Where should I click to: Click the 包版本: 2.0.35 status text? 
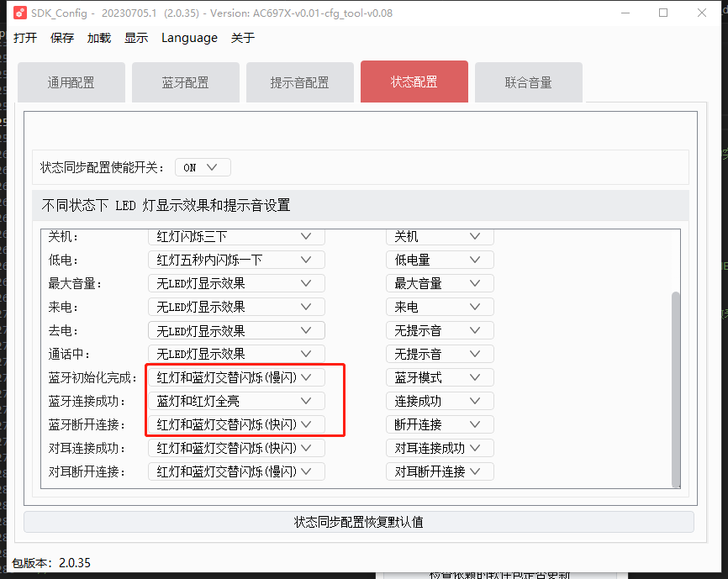(x=51, y=563)
